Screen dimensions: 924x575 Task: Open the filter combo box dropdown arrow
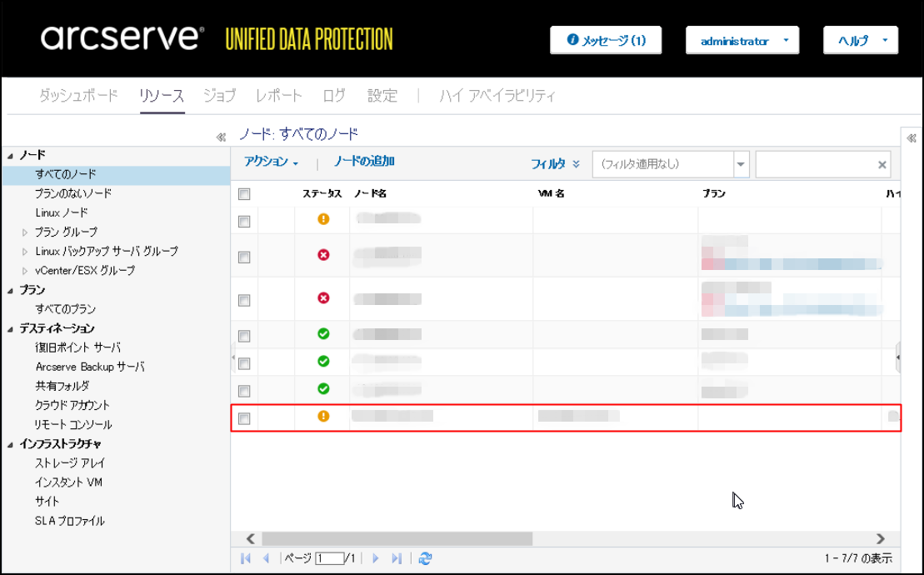742,165
